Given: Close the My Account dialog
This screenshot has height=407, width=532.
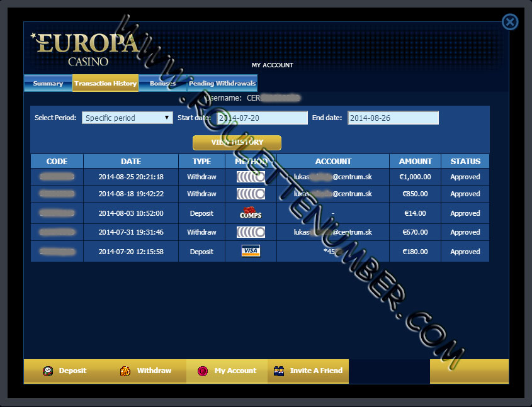Looking at the screenshot, I should point(509,22).
